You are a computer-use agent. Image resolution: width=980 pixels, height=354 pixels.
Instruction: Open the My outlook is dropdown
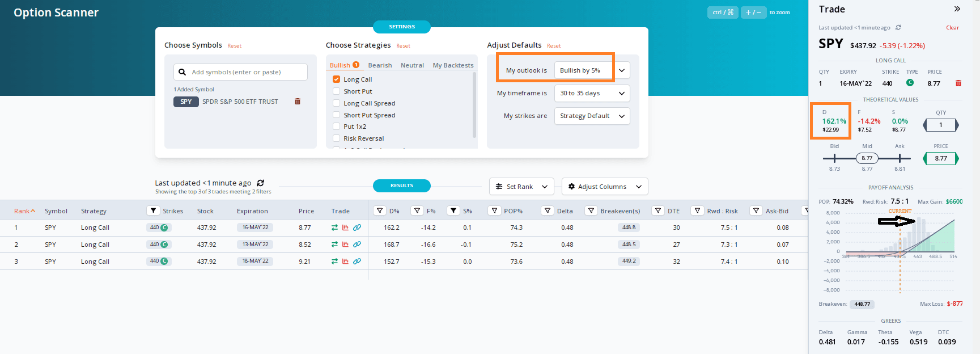(x=592, y=70)
